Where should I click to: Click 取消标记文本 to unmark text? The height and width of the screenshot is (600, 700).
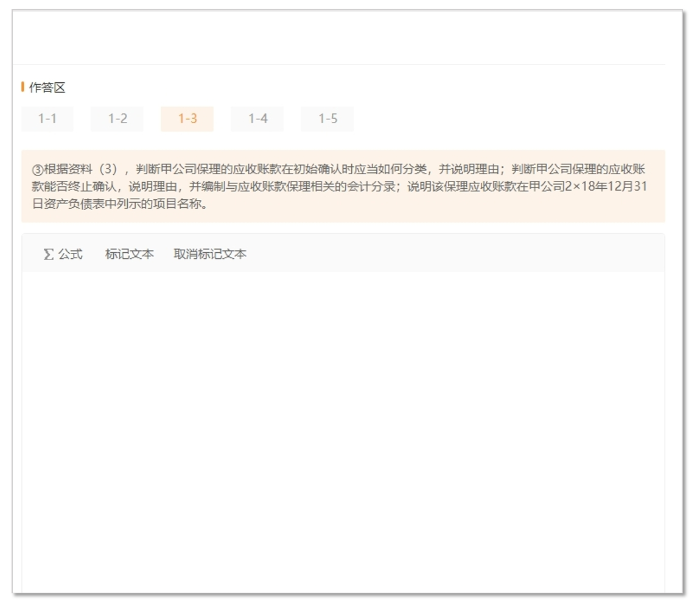210,254
